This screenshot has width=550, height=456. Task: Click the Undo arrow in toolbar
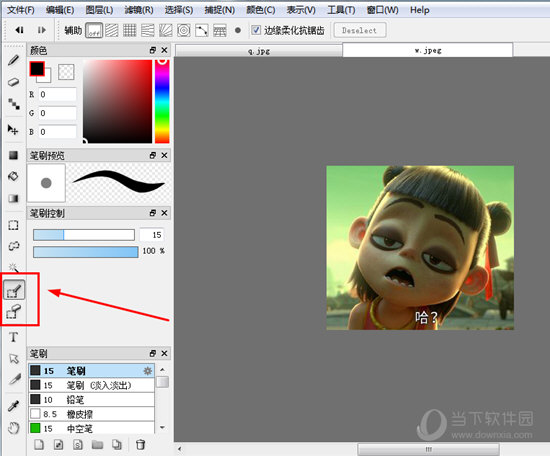click(20, 30)
